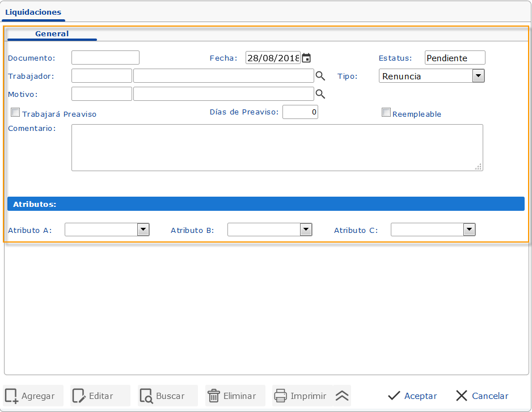This screenshot has width=532, height=412.
Task: Expand the Atributo C dropdown
Action: (469, 230)
